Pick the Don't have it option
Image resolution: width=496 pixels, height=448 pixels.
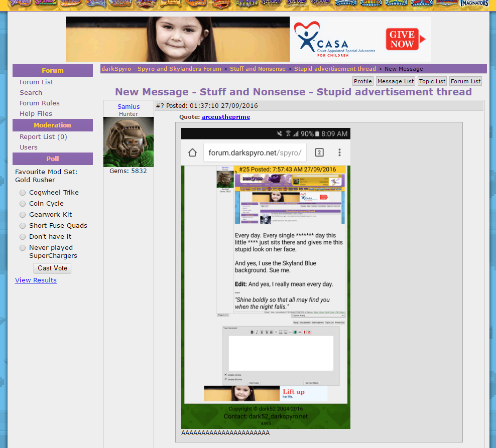23,237
